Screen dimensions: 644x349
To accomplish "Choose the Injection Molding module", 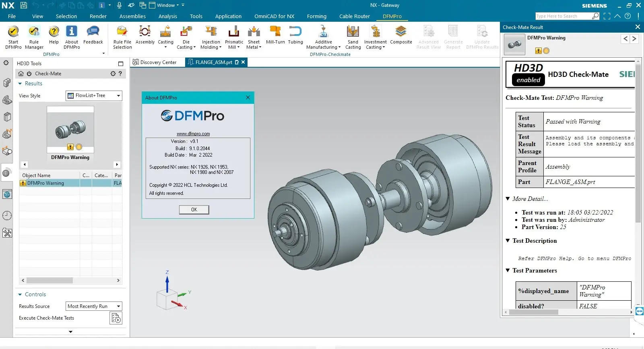I will point(211,37).
